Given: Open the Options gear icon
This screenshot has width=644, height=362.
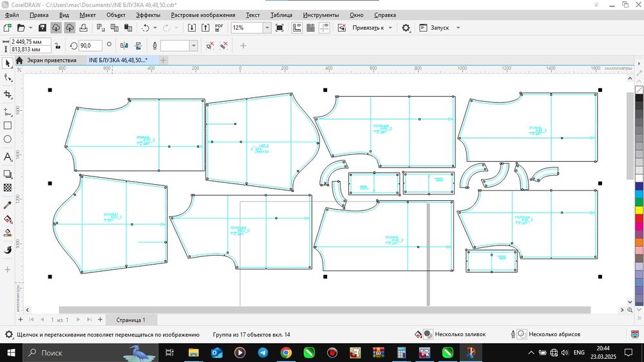Looking at the screenshot, I should coord(406,28).
